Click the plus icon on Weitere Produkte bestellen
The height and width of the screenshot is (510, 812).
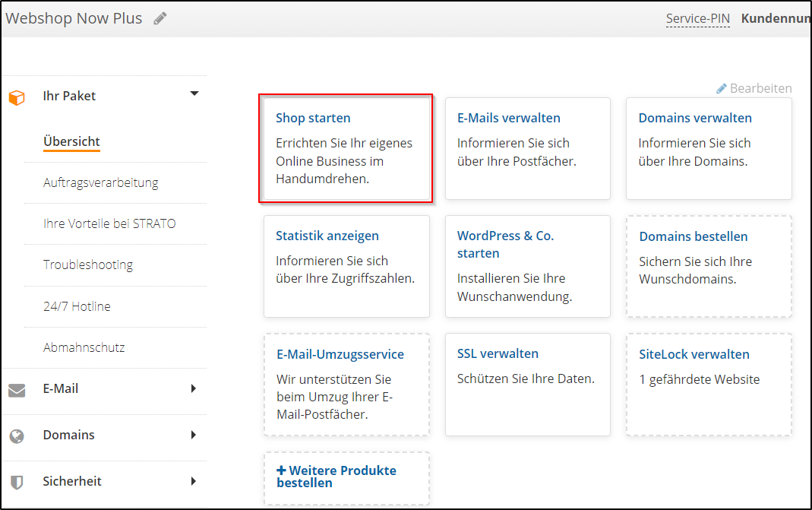coord(283,470)
